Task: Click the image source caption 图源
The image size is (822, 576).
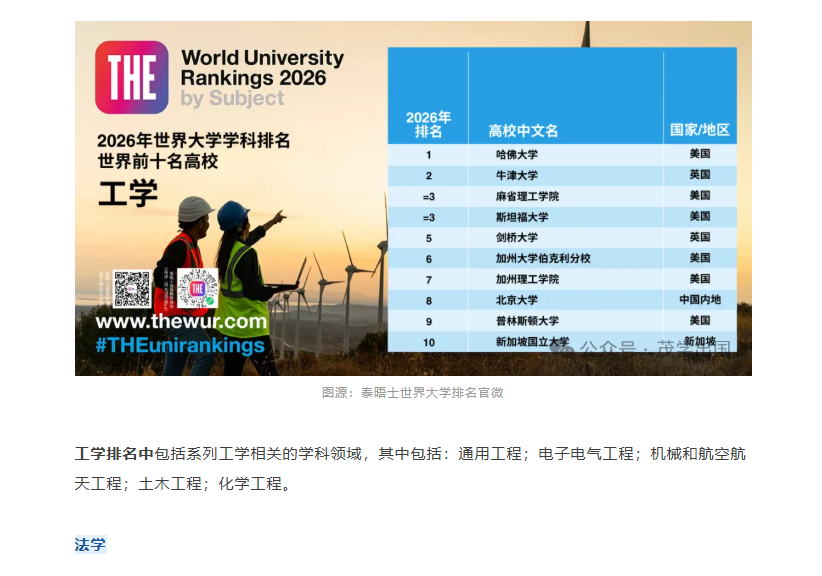Action: [412, 393]
